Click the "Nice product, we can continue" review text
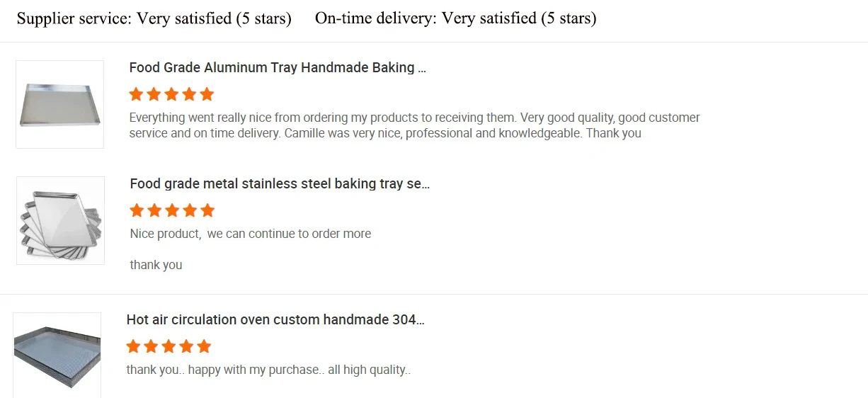This screenshot has height=398, width=868. click(251, 234)
